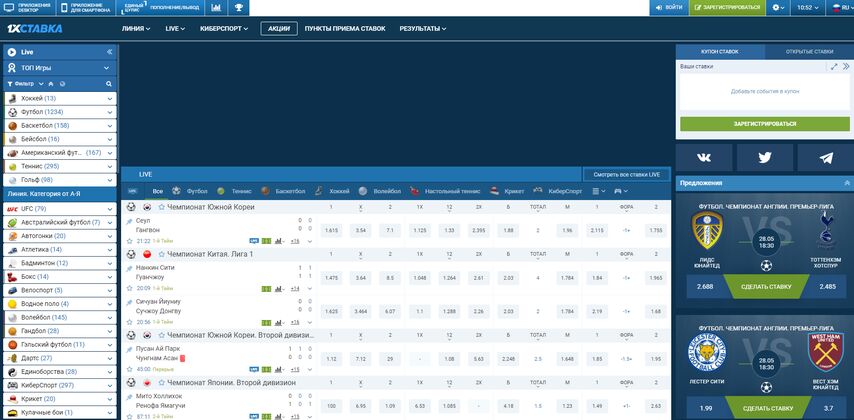Star the Пусан Ай Парк match
This screenshot has height=420, width=854.
130,369
